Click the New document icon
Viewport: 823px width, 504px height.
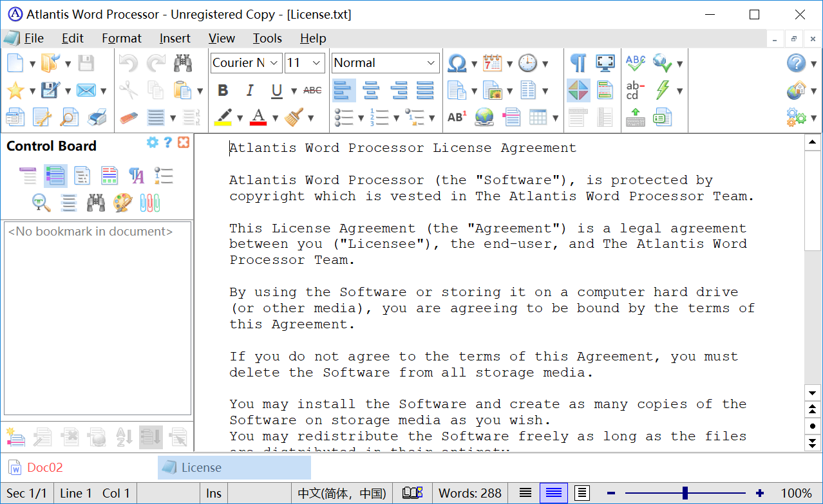[x=15, y=63]
